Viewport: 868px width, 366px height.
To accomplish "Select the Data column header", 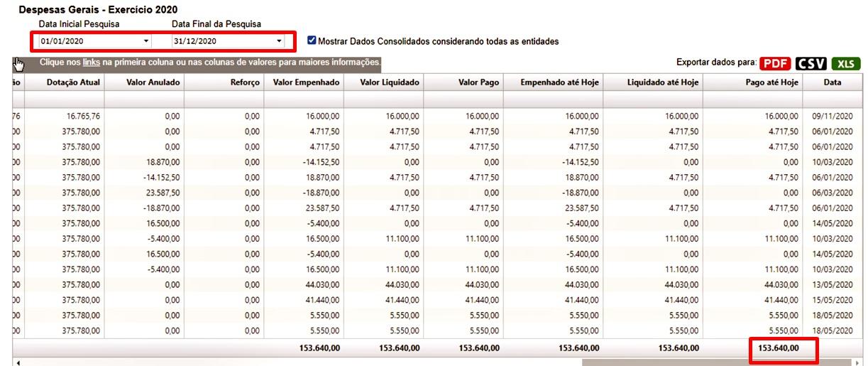I will (832, 82).
